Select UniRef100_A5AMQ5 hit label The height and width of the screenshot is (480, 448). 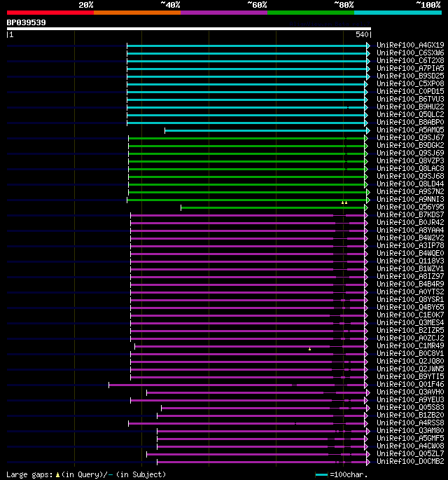click(x=410, y=130)
